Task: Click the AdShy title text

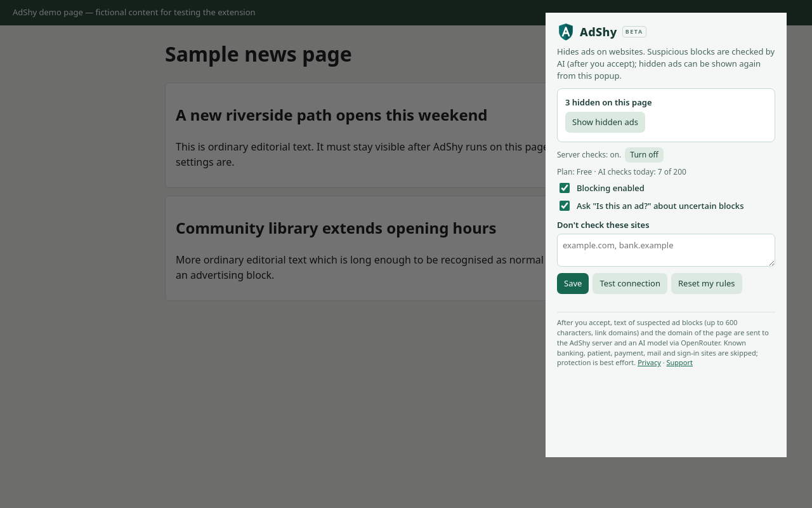Action: point(598,32)
